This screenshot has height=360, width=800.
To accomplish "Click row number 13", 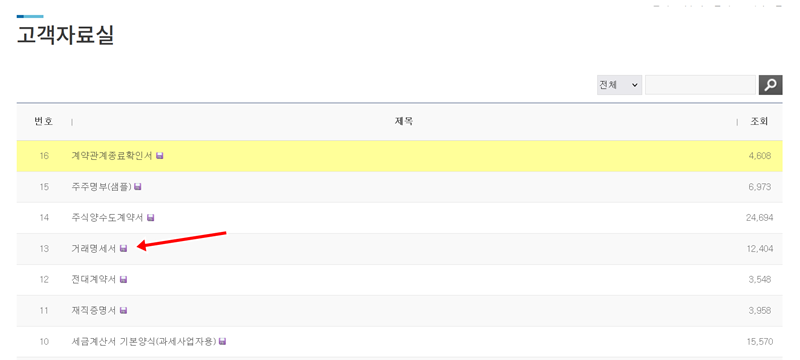I will pyautogui.click(x=44, y=249).
